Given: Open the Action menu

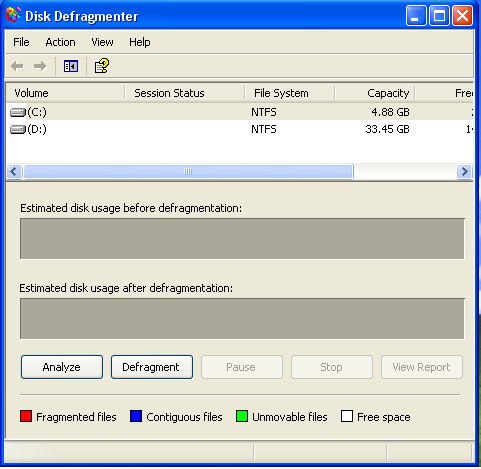Looking at the screenshot, I should click(60, 42).
